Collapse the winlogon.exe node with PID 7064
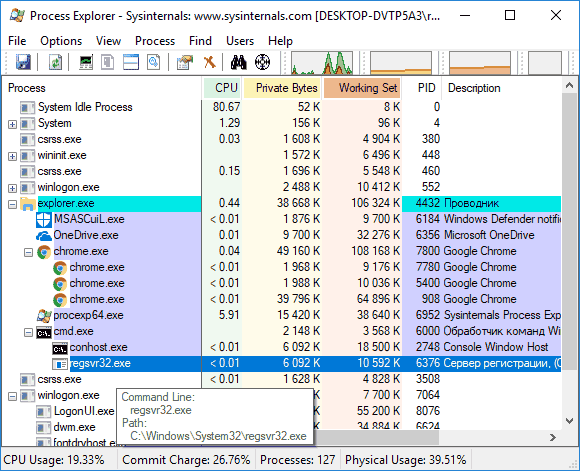 coord(12,396)
